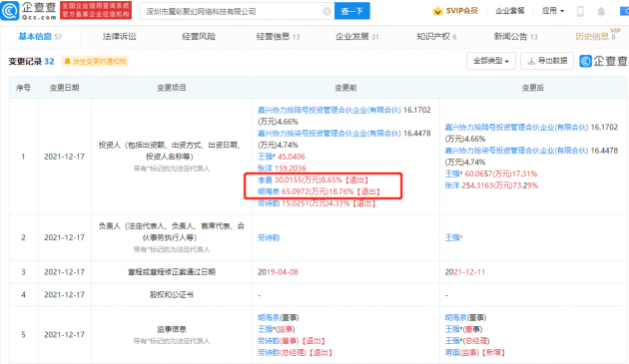This screenshot has width=629, height=364.
Task: Select the 章程或章程修正案通过日期 row label
Action: [172, 272]
